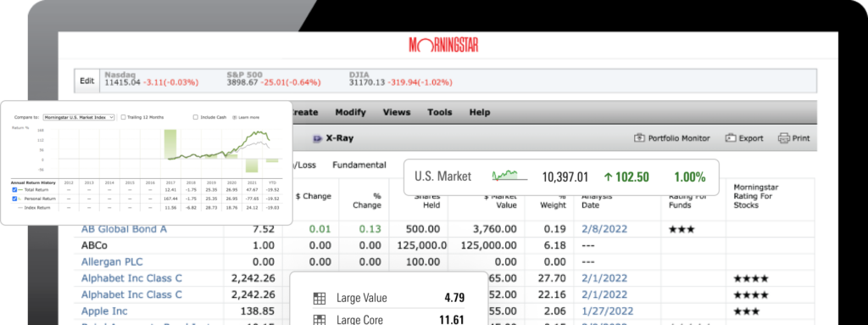Viewport: 868px width, 325px height.
Task: Click the % Change column header
Action: pos(368,201)
